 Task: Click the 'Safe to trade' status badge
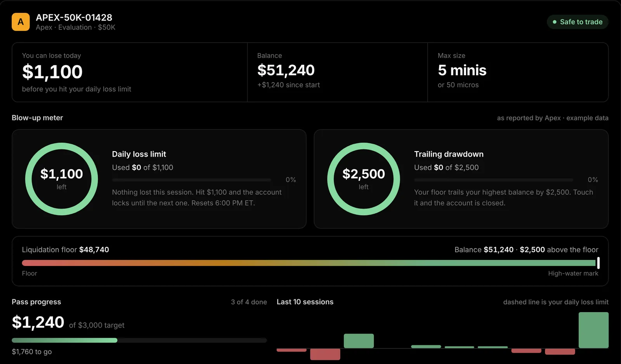(578, 22)
